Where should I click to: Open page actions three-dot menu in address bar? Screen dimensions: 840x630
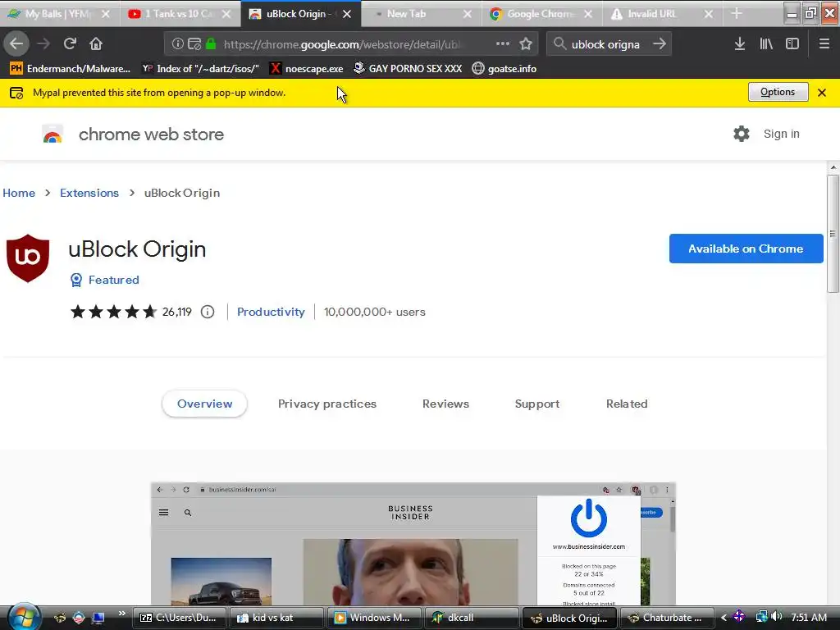tap(503, 44)
